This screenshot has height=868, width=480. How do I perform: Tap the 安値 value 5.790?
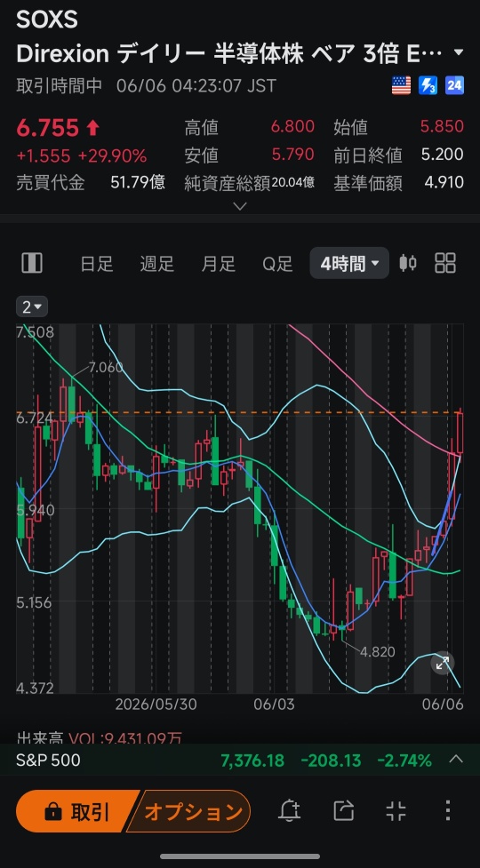pyautogui.click(x=292, y=155)
